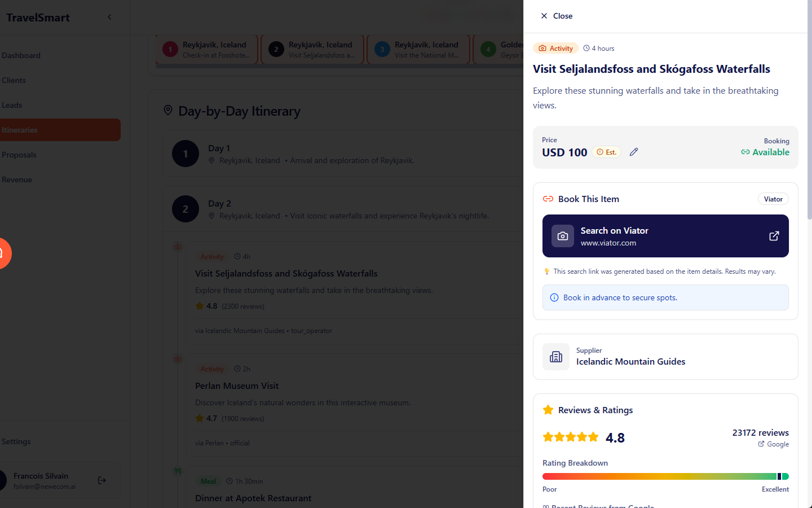Click the Viator tag badge
812x508 pixels.
(x=773, y=199)
